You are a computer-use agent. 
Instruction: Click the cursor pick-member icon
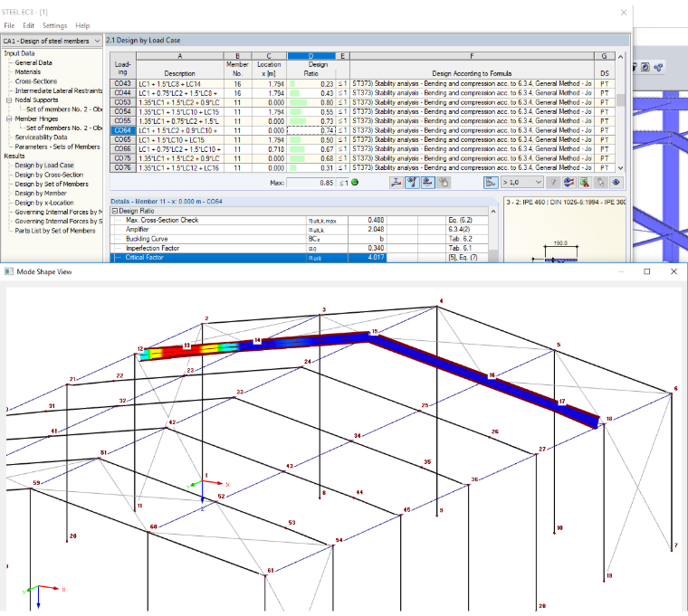[600, 183]
